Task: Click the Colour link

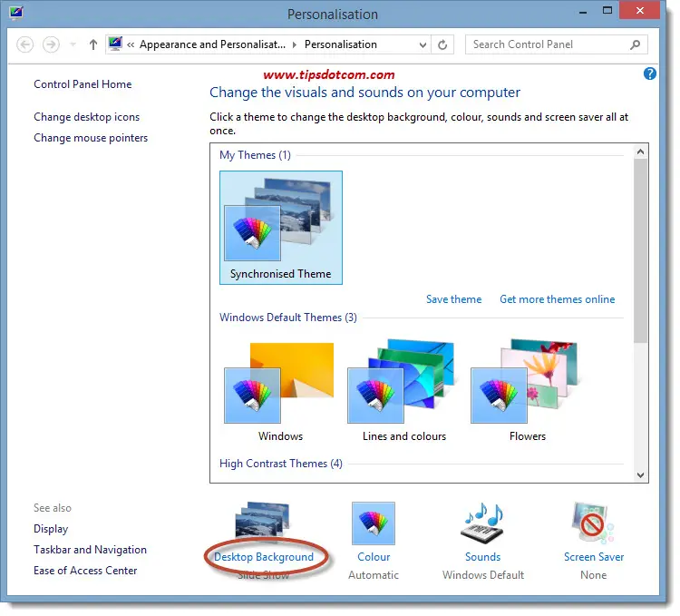Action: tap(374, 557)
